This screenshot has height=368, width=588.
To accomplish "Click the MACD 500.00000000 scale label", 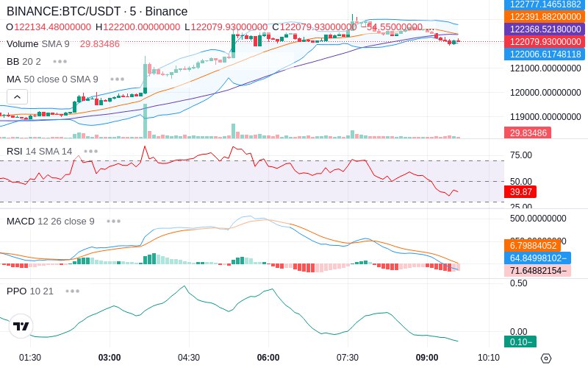I will (538, 219).
